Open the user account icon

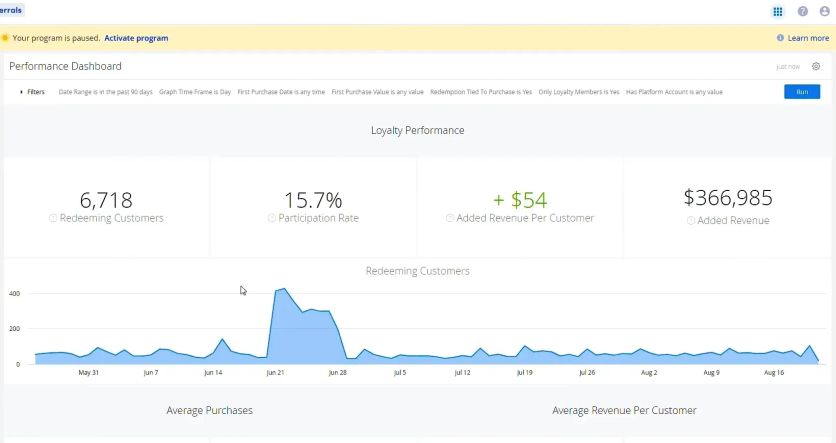tap(824, 11)
